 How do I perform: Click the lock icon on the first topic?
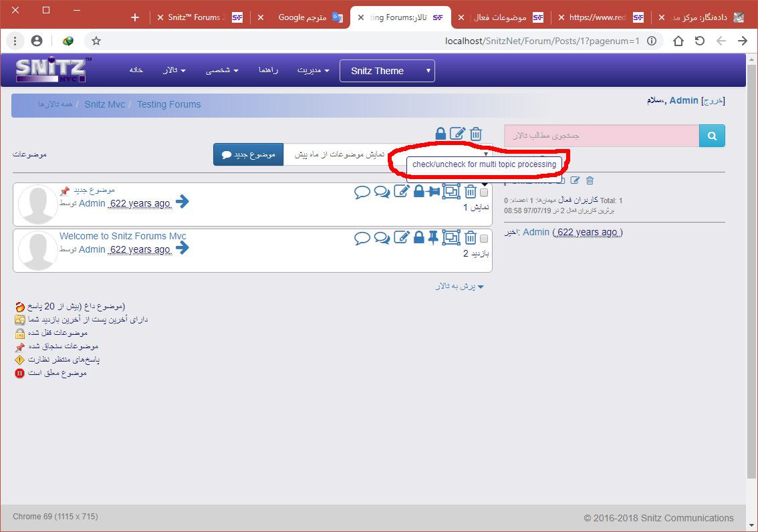[418, 192]
